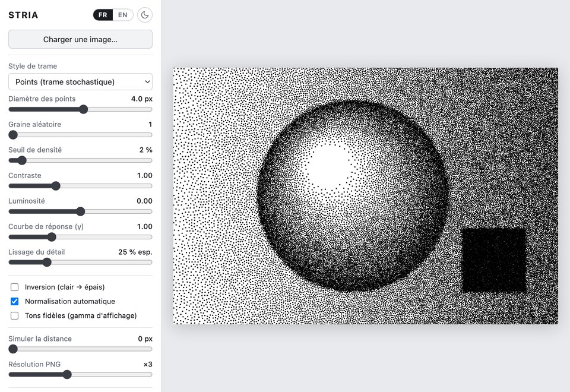
Task: Adjust the Diamètre des points slider
Action: [80, 109]
